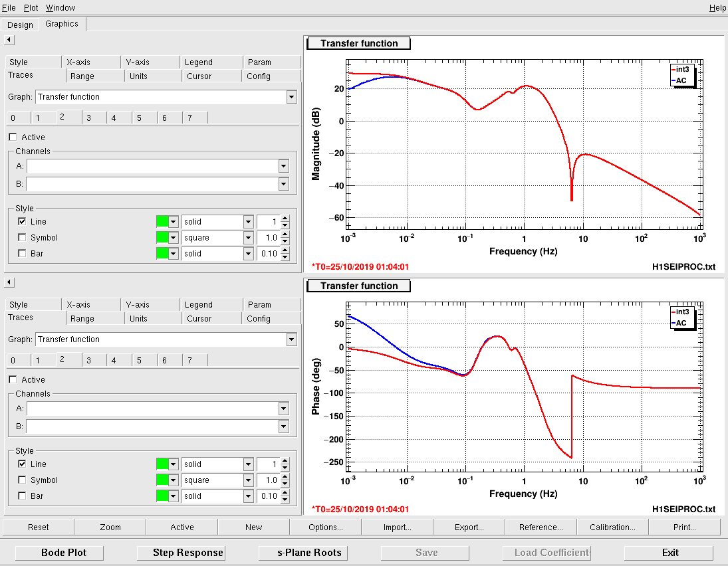
Task: Select trace tab 5 in the lower panel
Action: [140, 361]
